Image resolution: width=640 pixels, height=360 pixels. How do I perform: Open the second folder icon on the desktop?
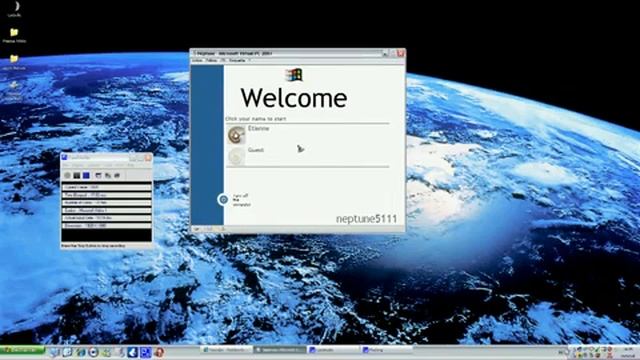click(x=14, y=59)
